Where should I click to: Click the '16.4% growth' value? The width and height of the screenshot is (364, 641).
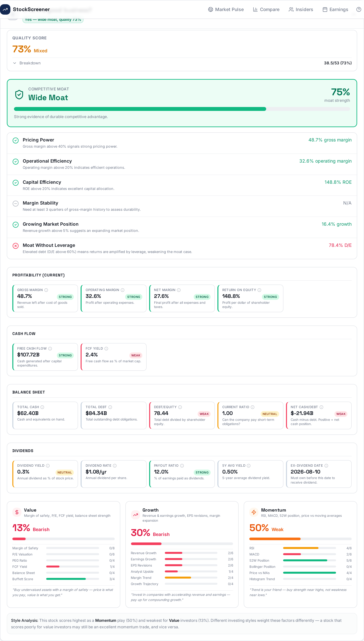337,224
